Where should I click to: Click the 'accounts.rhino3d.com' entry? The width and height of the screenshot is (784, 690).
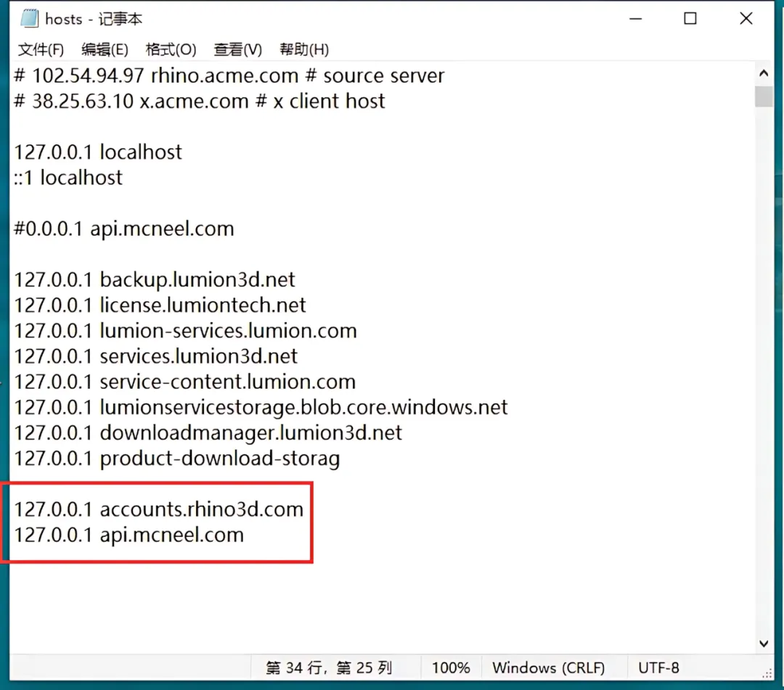coord(158,509)
